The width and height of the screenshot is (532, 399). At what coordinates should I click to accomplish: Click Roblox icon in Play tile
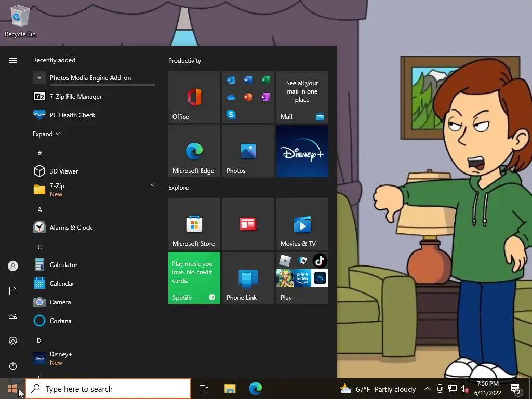[x=285, y=261]
